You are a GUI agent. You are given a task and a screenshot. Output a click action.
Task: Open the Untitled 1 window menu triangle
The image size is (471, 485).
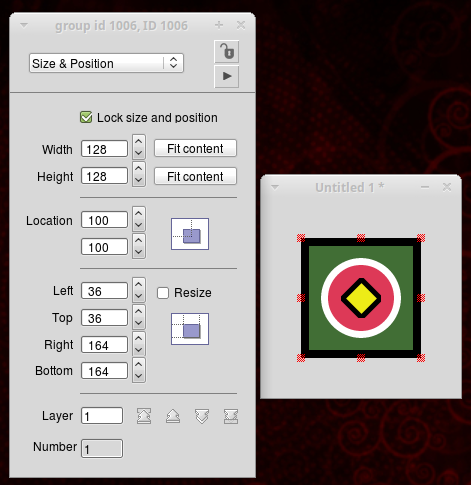click(x=275, y=187)
